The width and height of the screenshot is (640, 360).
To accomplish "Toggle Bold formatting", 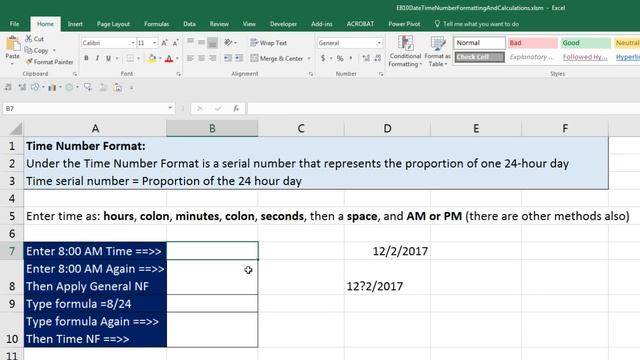I will [x=86, y=58].
